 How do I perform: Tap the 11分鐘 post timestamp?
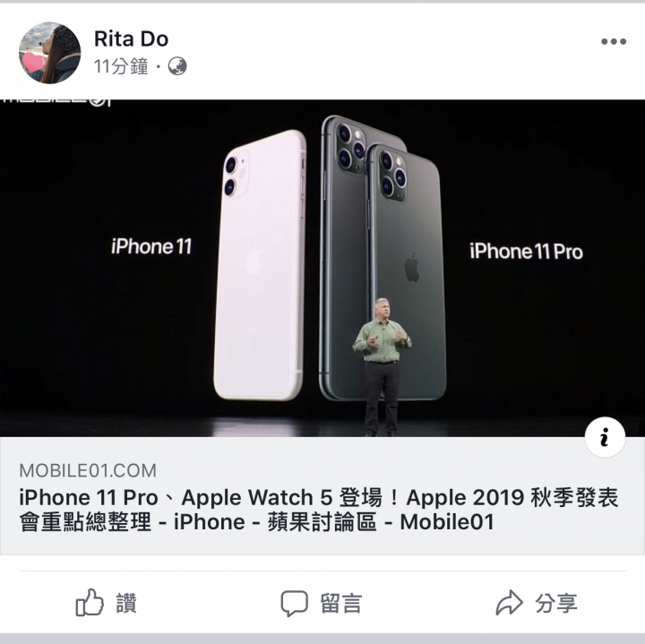click(121, 66)
